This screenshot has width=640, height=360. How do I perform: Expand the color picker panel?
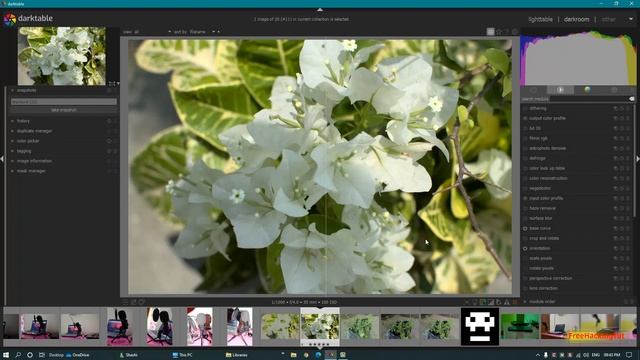[x=28, y=141]
